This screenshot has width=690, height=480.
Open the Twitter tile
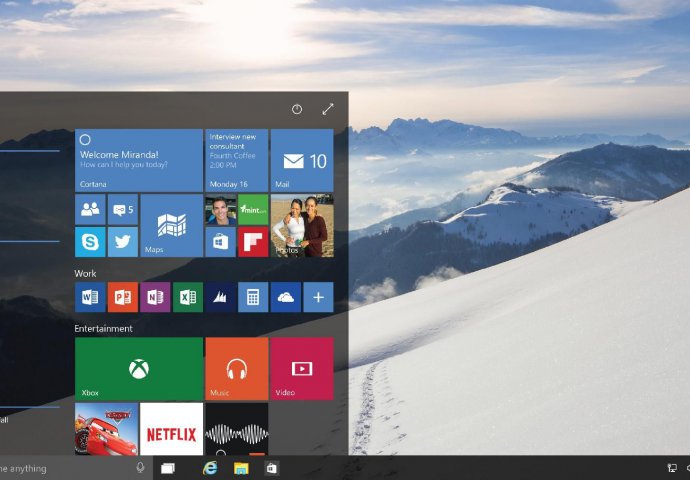(x=122, y=242)
